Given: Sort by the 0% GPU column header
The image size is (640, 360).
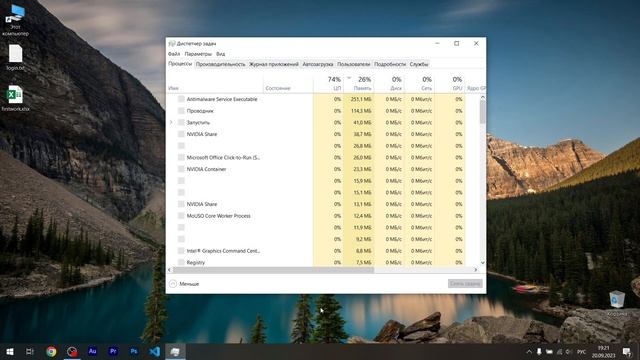Looking at the screenshot, I should coord(449,84).
